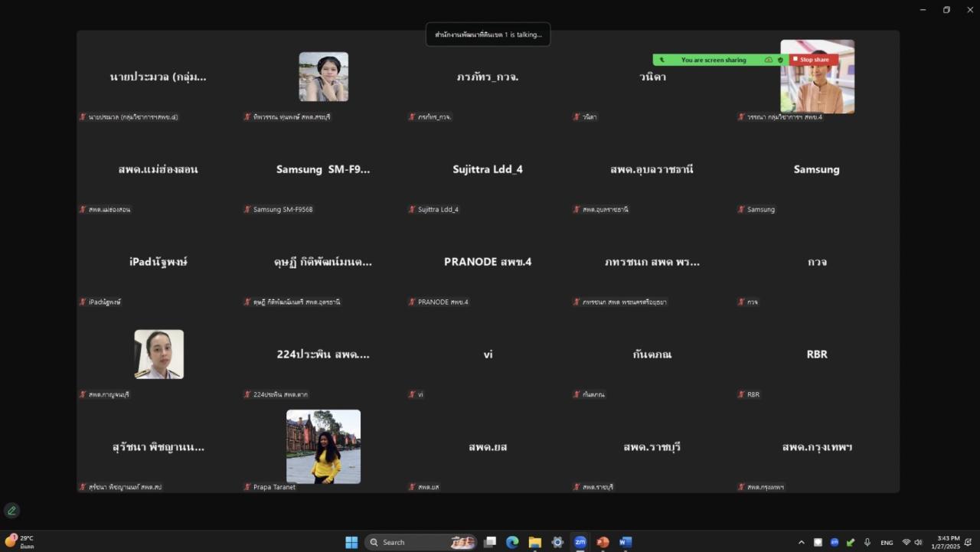Open the ENG language input switcher
Screen dimensions: 980x552
click(x=887, y=542)
